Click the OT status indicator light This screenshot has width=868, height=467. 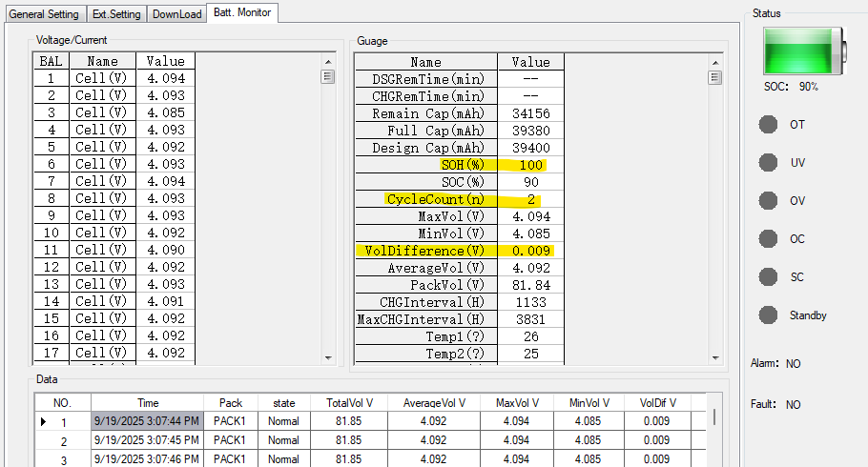[768, 125]
